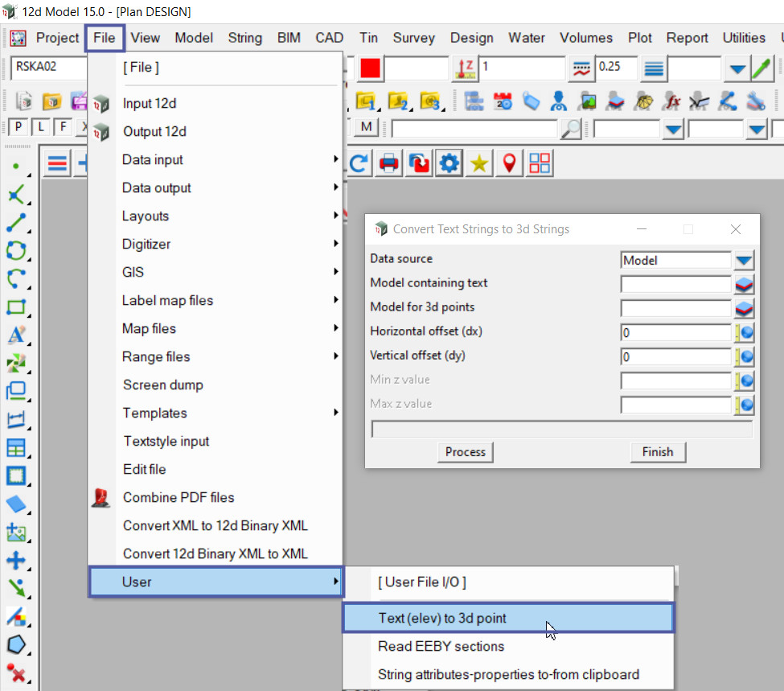Open the Data source dropdown arrow

(x=745, y=260)
